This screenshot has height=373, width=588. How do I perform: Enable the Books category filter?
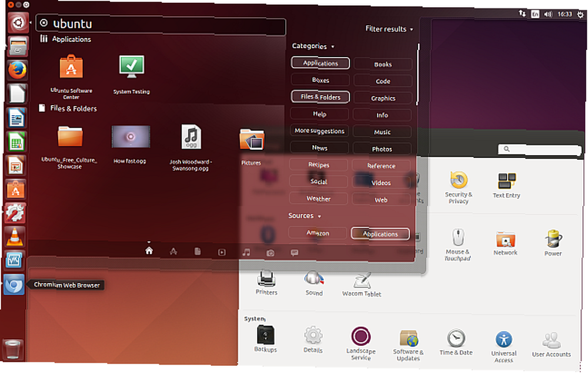[383, 65]
